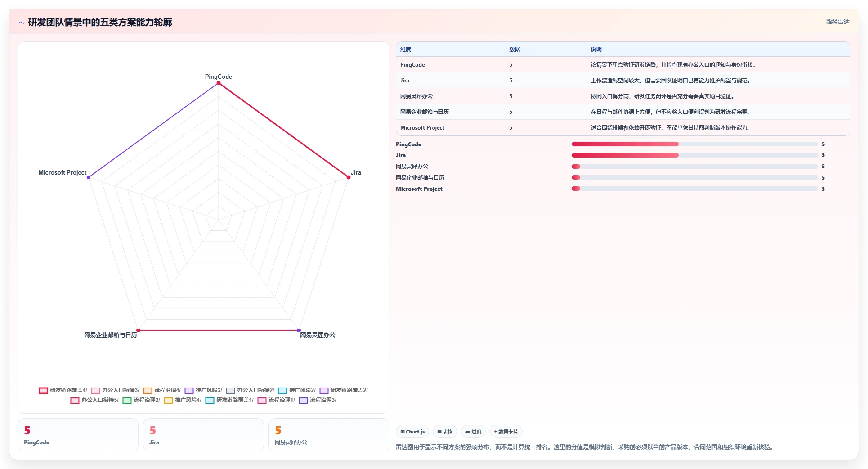Hide the 流程治理3/ legend dataset
This screenshot has width=868, height=469.
click(x=318, y=400)
